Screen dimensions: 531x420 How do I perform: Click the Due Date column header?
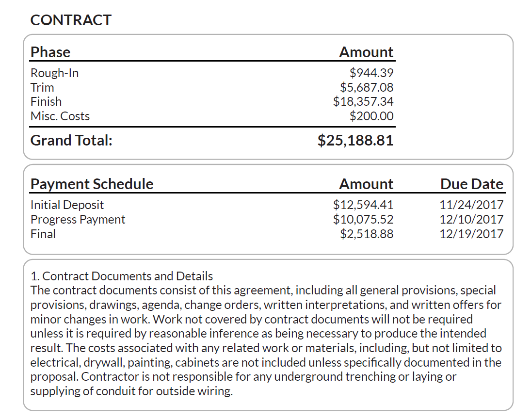(x=472, y=184)
